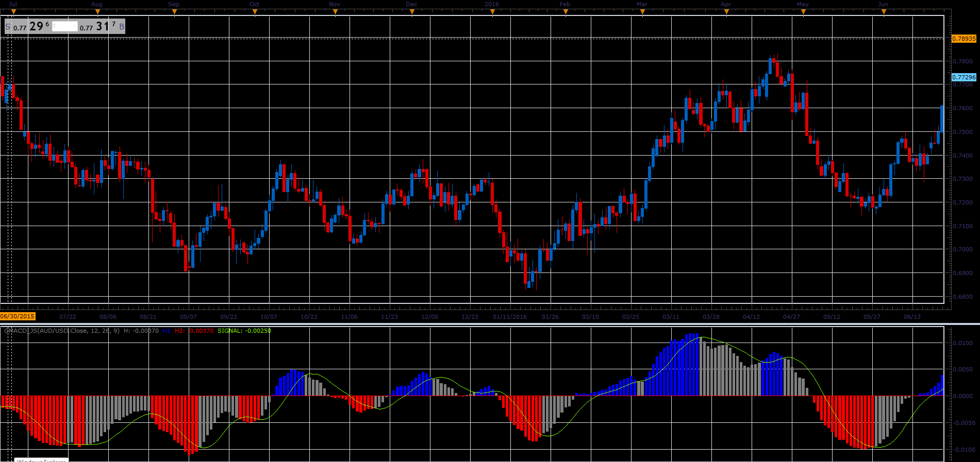
Task: Click the S sell button in the quote box
Action: [8, 26]
